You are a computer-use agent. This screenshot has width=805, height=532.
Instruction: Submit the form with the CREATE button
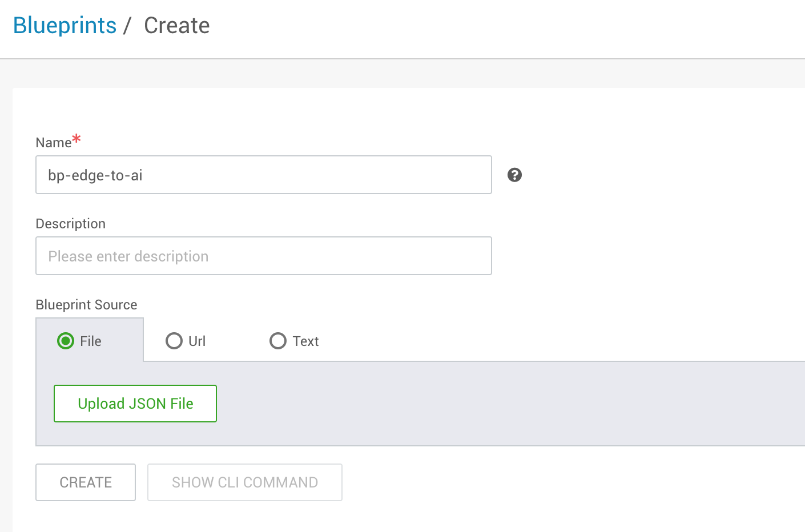85,482
